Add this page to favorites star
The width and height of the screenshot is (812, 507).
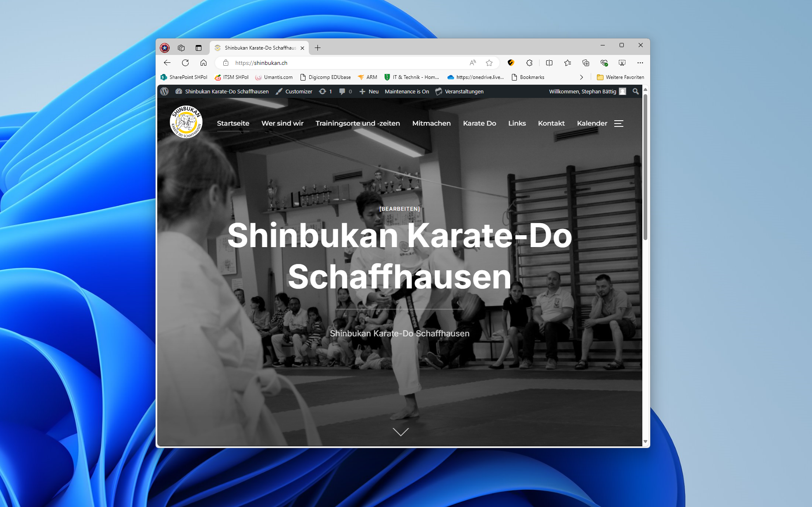[489, 63]
